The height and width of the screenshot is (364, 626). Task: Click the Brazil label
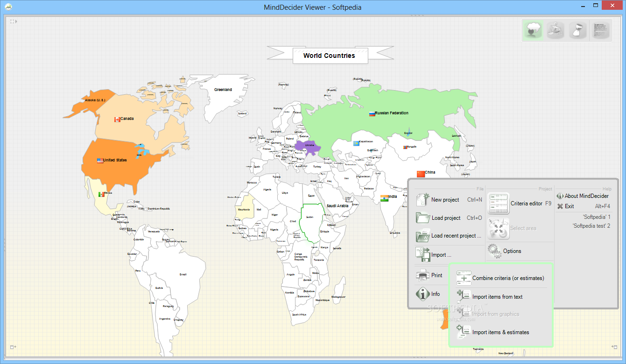pyautogui.click(x=183, y=274)
